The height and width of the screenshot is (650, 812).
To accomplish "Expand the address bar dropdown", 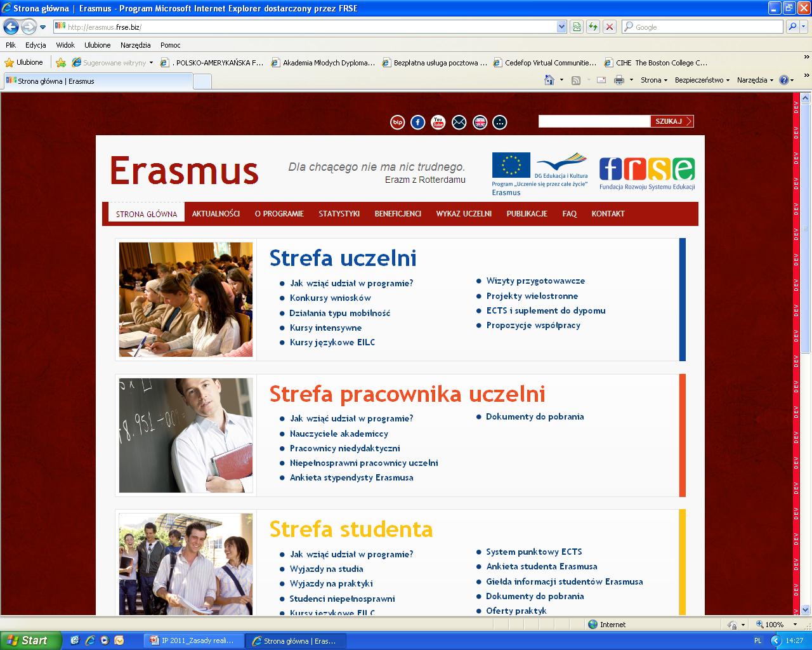I will pyautogui.click(x=561, y=27).
